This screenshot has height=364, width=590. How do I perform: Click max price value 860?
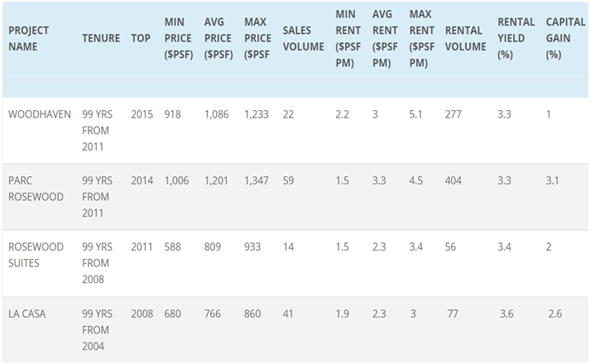pos(252,314)
